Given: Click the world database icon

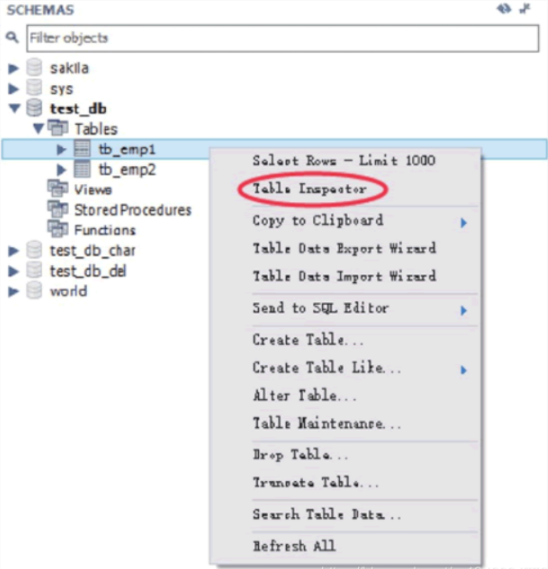Looking at the screenshot, I should click(x=34, y=291).
